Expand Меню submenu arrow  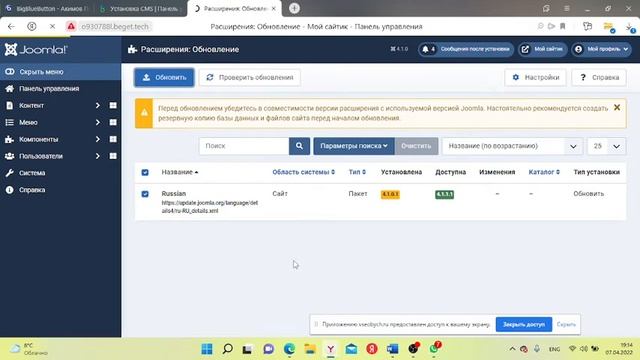click(x=98, y=122)
